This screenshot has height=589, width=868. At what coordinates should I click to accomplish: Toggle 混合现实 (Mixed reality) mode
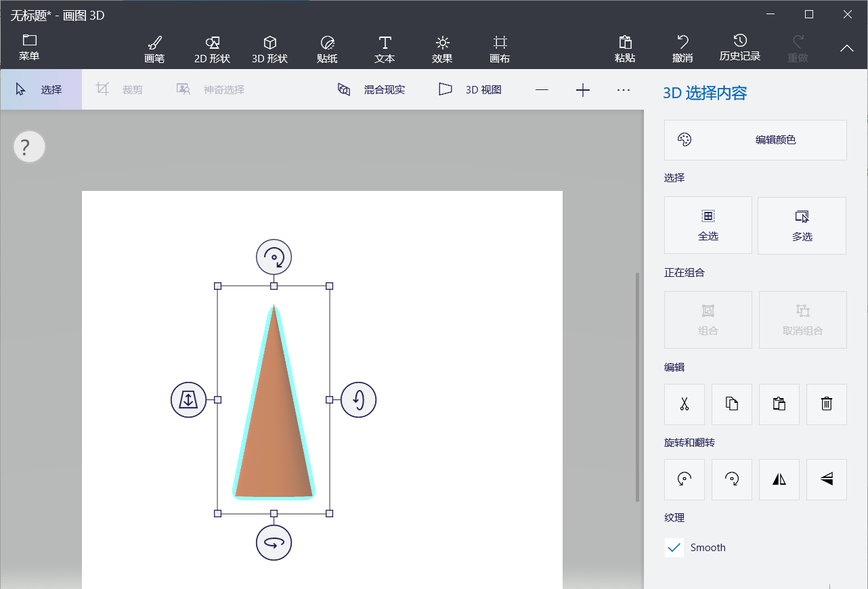pos(372,89)
